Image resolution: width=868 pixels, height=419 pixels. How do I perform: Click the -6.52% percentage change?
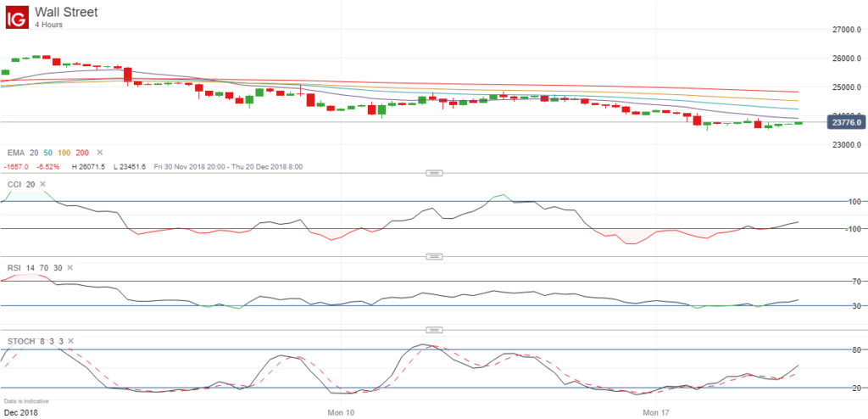48,166
